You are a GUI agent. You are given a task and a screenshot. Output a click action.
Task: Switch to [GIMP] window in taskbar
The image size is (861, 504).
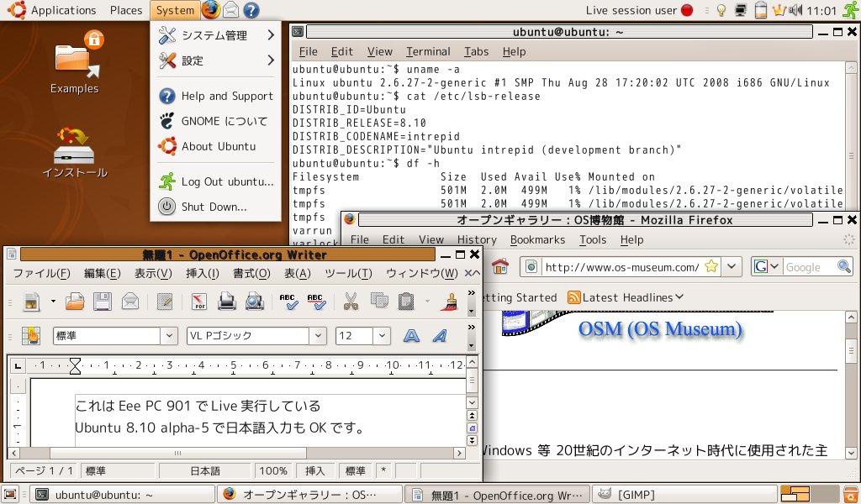(x=685, y=494)
